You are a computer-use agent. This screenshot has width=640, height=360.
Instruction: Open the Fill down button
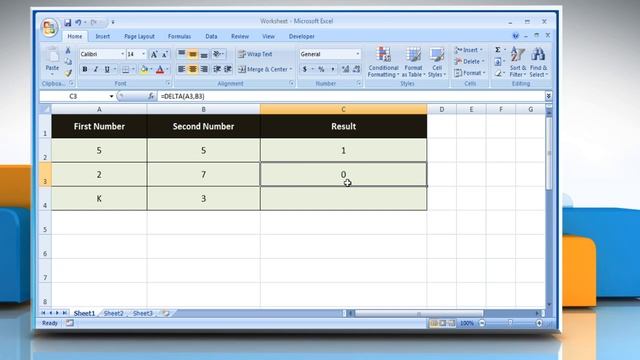click(x=498, y=62)
